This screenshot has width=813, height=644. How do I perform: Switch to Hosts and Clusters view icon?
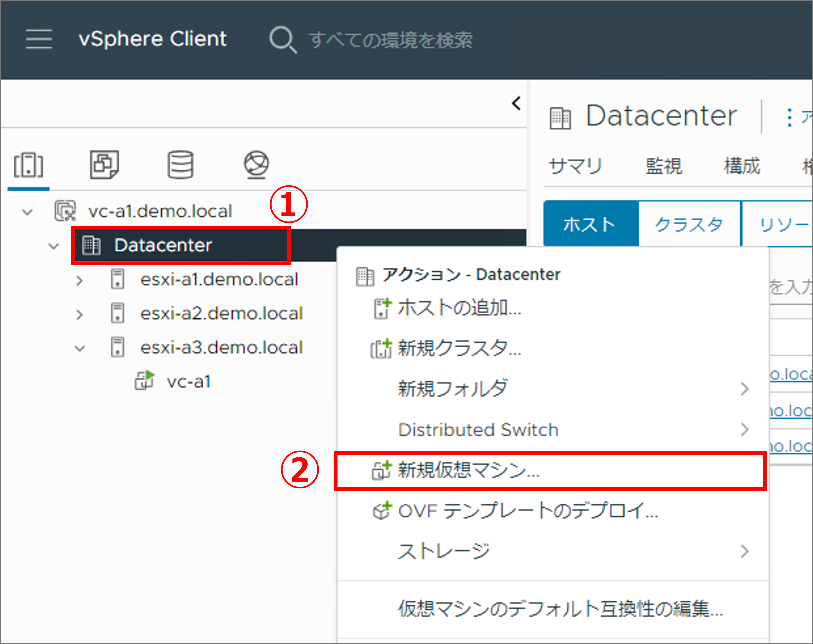click(29, 165)
